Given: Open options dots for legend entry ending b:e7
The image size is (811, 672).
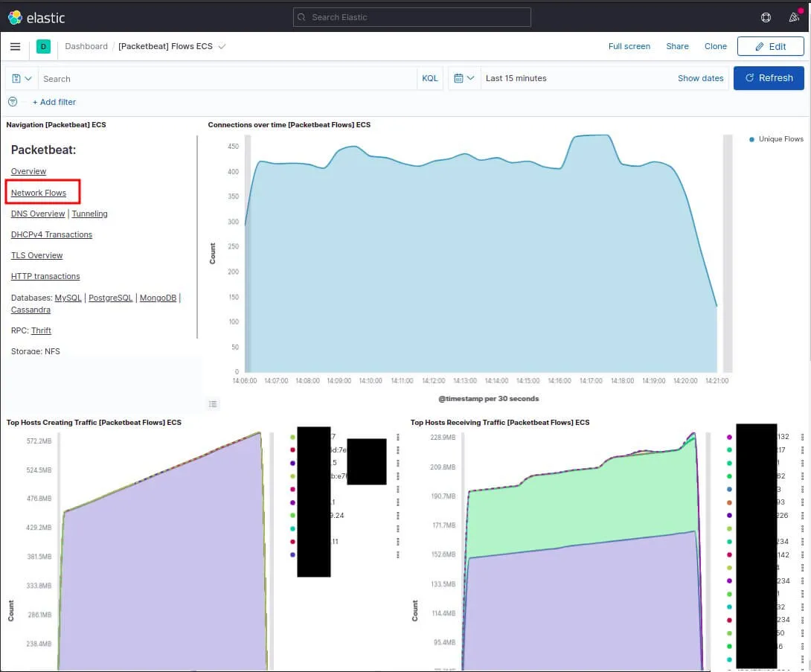Looking at the screenshot, I should tap(398, 476).
